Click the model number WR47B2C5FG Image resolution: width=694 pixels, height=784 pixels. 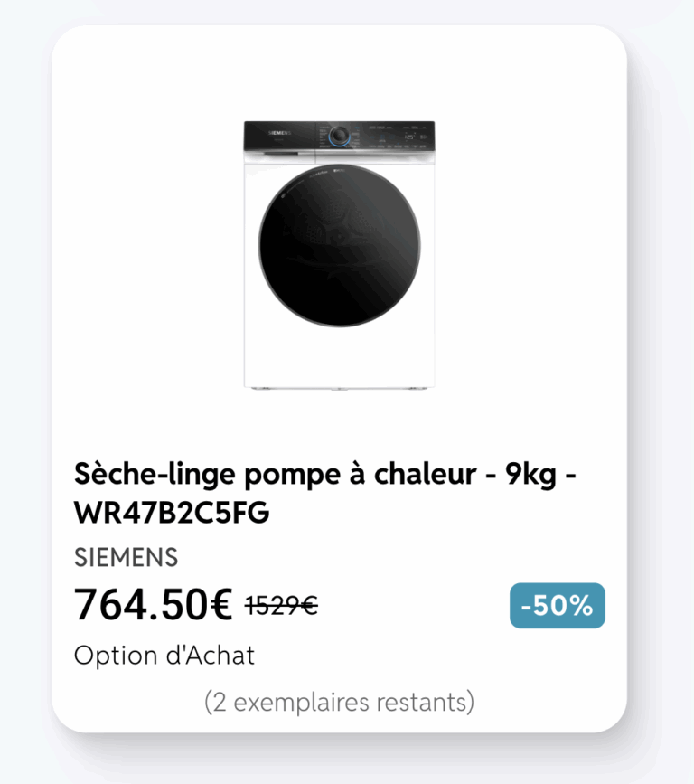coord(172,513)
